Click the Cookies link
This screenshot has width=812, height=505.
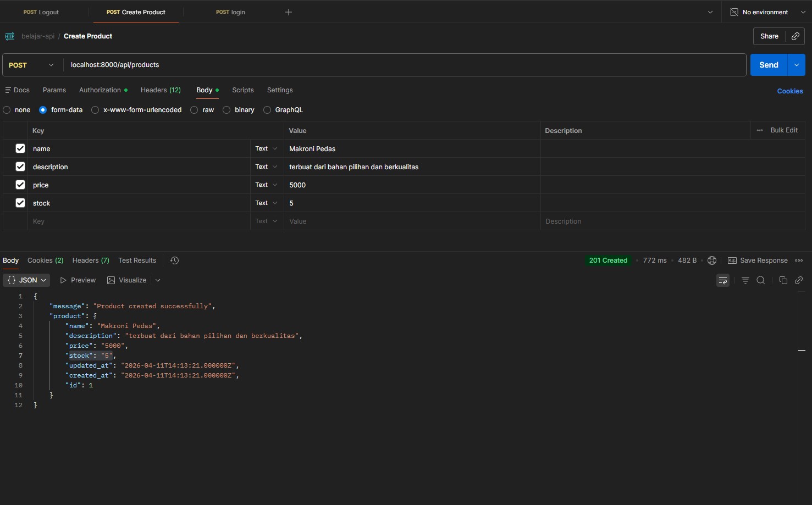point(789,91)
